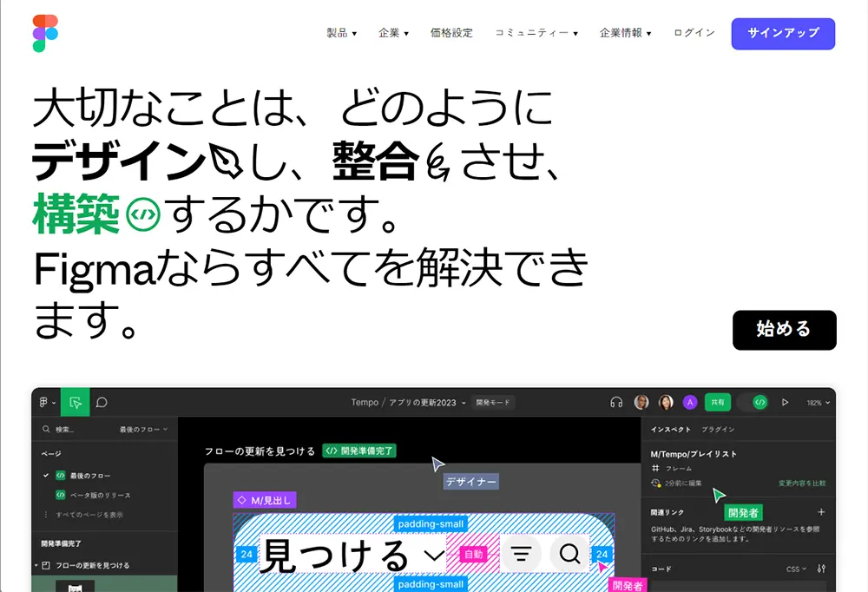Switch to the プラグイン tab
Viewport: 868px width, 592px height.
[718, 429]
